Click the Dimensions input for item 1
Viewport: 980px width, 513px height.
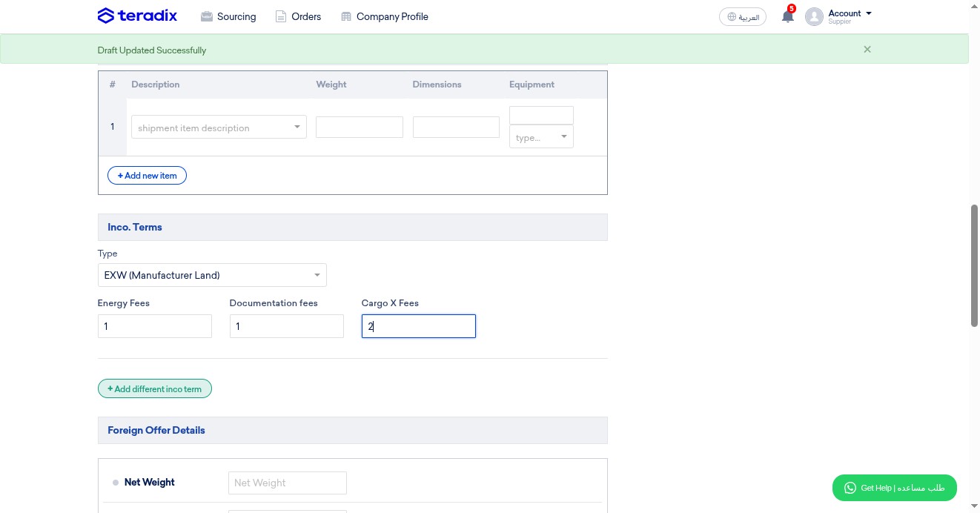click(x=456, y=127)
